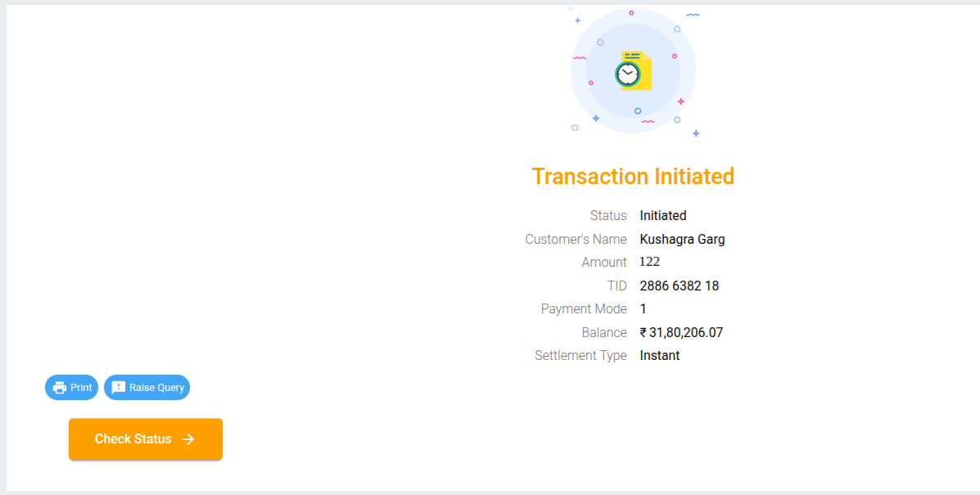The width and height of the screenshot is (980, 495).
Task: Click the Settlement Type label
Action: (x=580, y=356)
